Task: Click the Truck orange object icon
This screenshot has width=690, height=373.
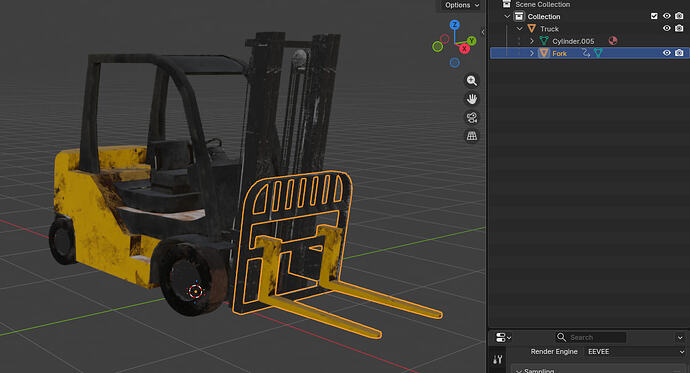Action: click(532, 29)
